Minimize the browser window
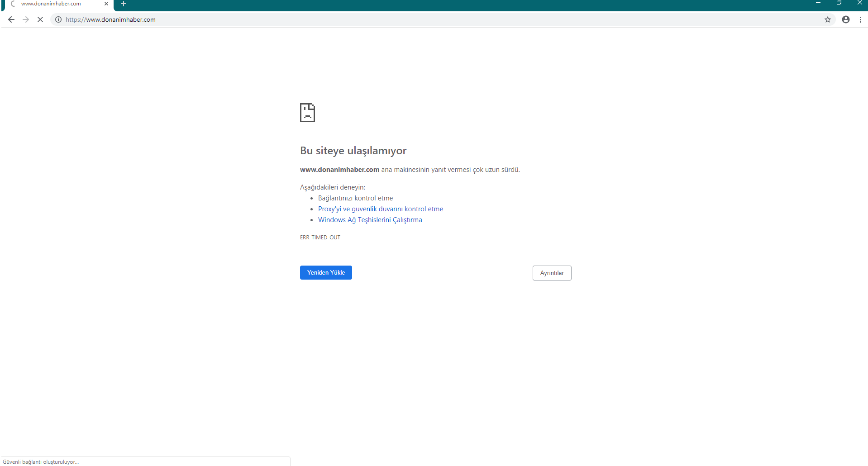The height and width of the screenshot is (466, 868). pos(818,3)
